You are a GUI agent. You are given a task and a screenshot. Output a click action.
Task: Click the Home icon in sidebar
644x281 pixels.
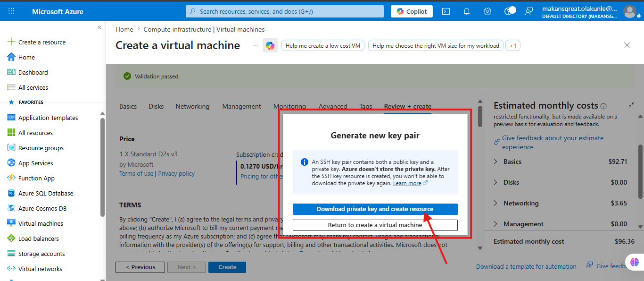tap(11, 57)
